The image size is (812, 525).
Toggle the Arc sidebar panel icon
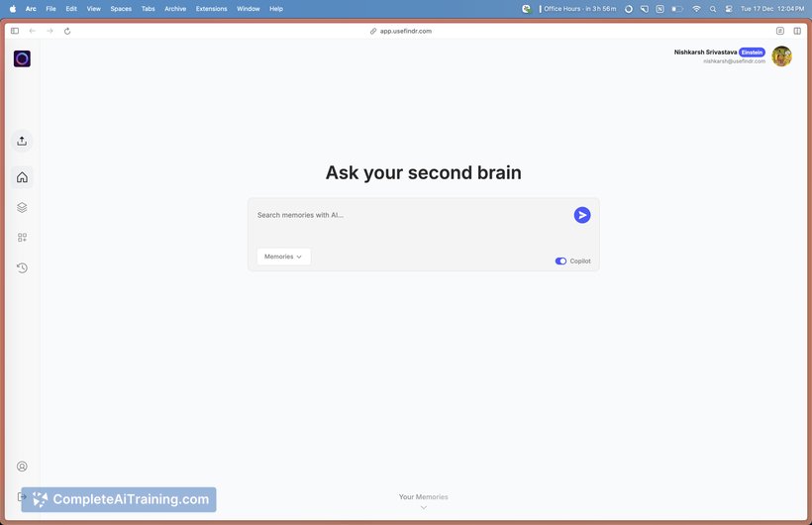pos(15,31)
